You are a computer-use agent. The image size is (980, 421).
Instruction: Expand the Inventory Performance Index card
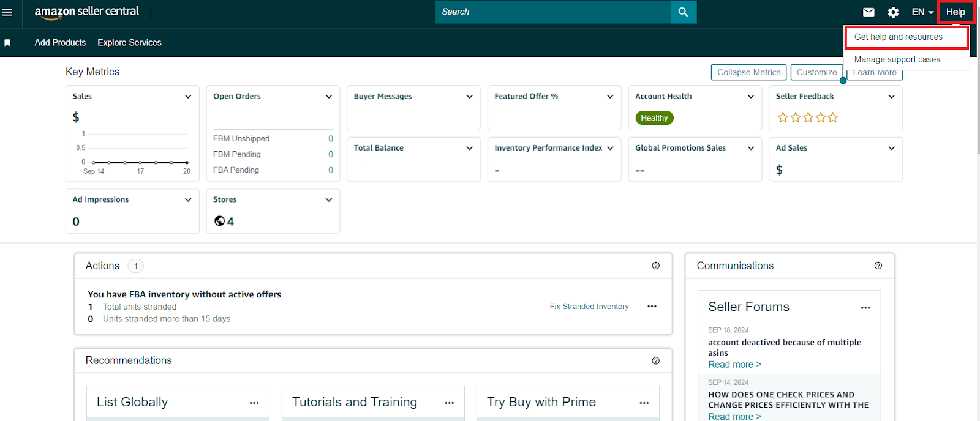pyautogui.click(x=610, y=148)
